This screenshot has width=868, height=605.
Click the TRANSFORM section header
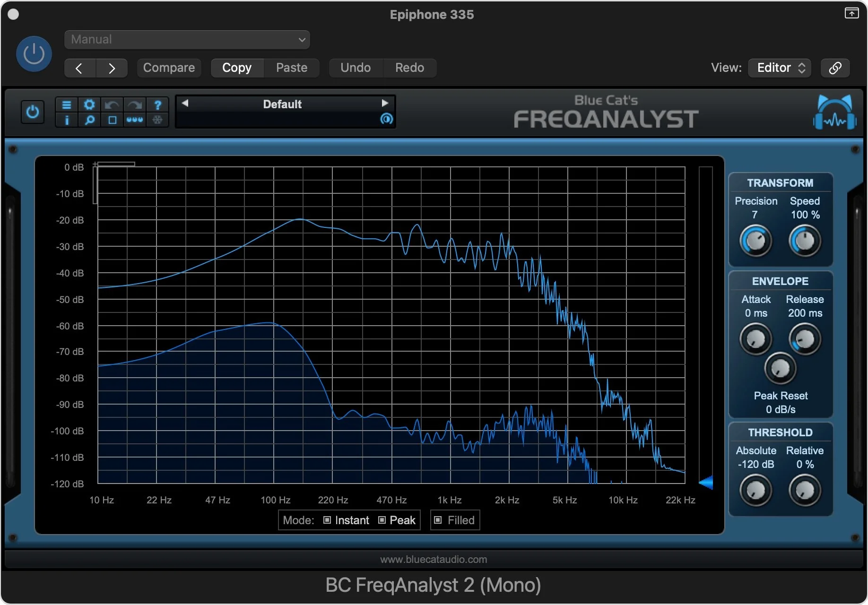point(780,183)
